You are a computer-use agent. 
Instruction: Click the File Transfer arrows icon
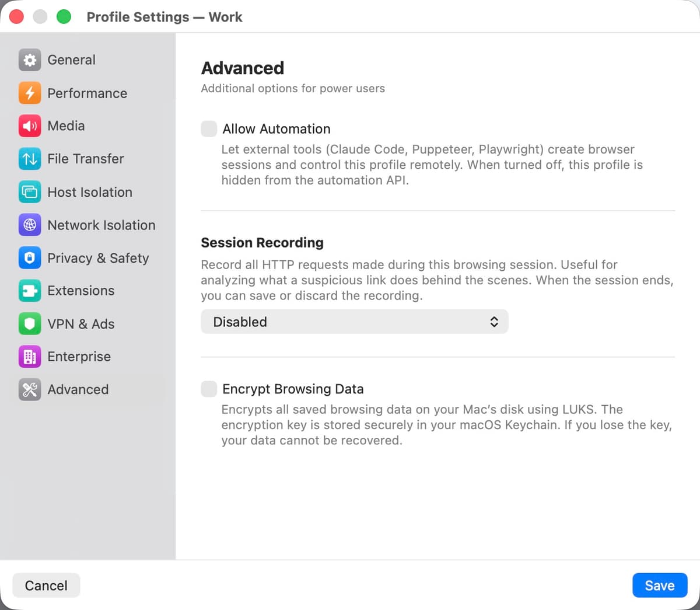click(30, 159)
